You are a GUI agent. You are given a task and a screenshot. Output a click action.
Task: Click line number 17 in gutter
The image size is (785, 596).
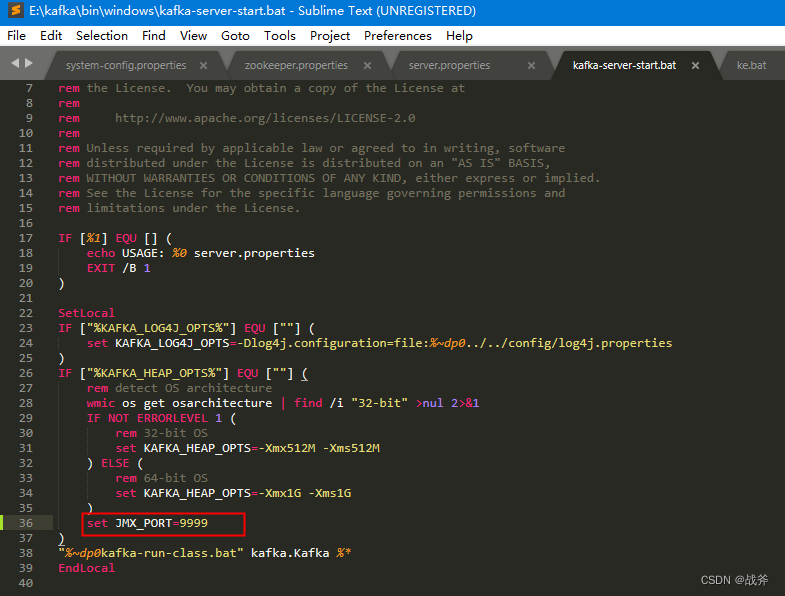coord(26,238)
